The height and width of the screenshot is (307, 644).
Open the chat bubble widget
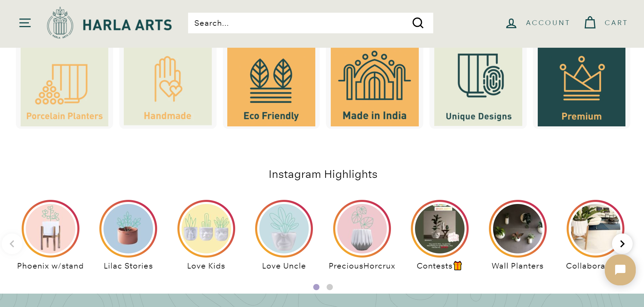620,270
